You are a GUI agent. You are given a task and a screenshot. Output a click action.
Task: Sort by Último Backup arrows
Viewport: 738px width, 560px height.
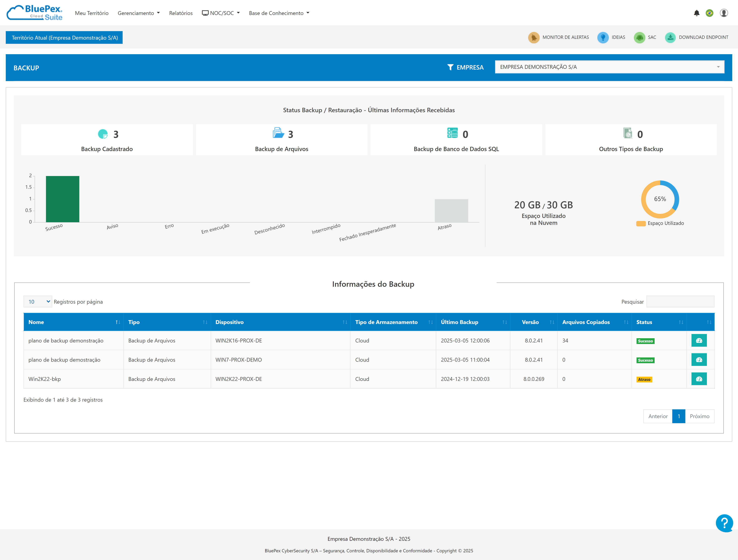pos(504,322)
